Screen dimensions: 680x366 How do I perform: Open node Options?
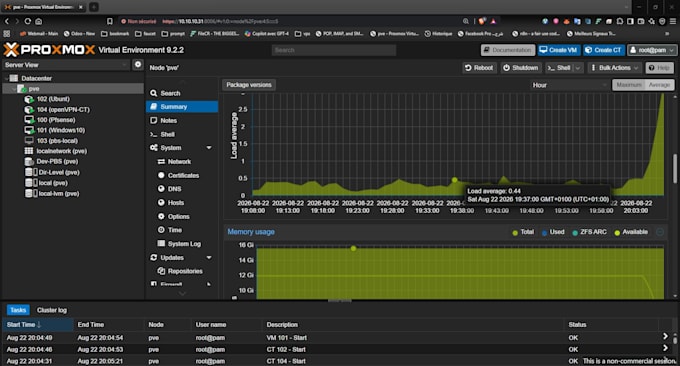(178, 216)
